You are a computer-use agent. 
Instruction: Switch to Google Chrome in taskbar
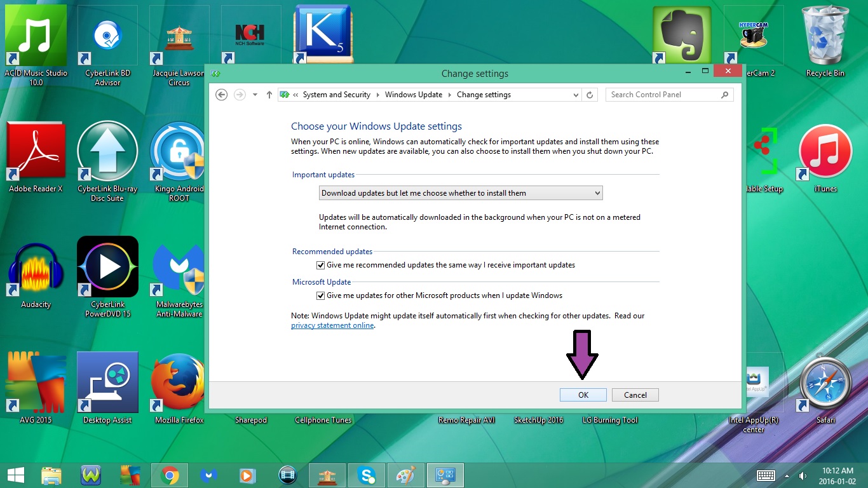(x=170, y=475)
